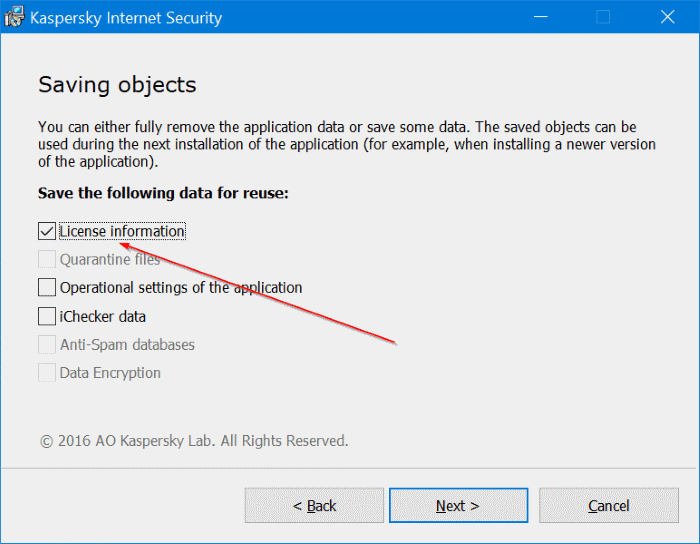Viewport: 700px width, 544px height.
Task: Tick the Anti-Spam databases checkbox box
Action: 47,344
